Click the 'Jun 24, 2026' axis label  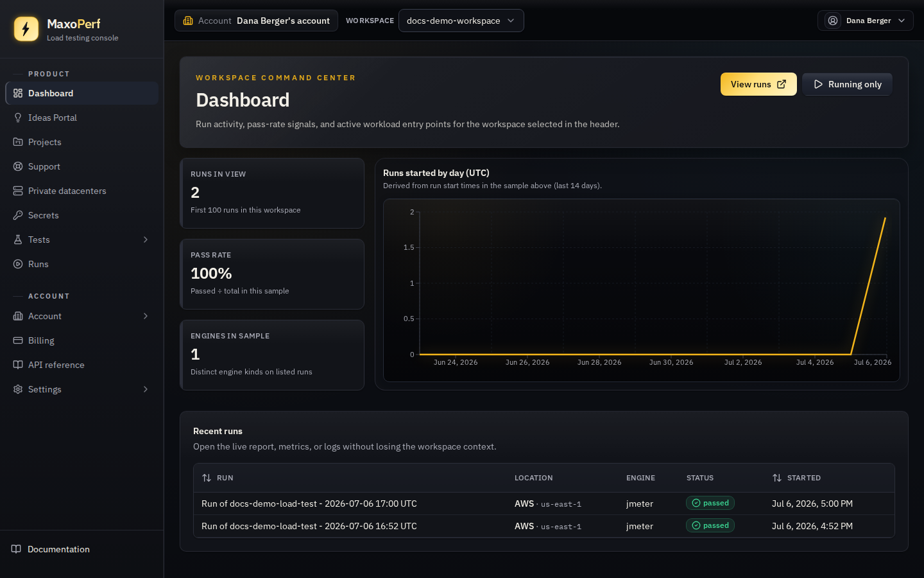click(456, 362)
